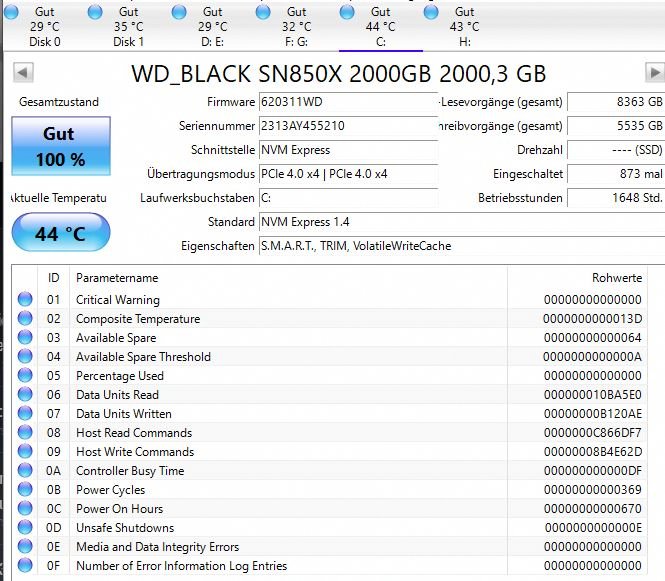Click status orb of Host Read Commands row
The image size is (665, 581).
point(25,432)
